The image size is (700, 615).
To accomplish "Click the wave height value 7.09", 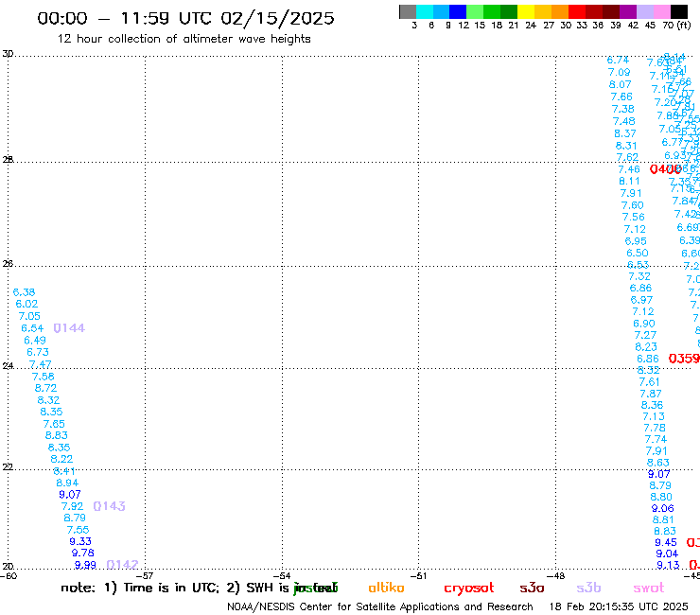I will click(x=620, y=72).
